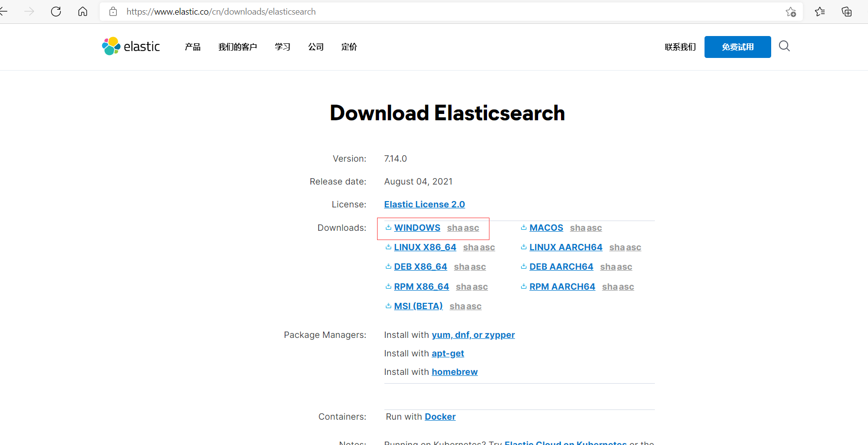
Task: Open sha checksum for DEB X86_64
Action: coord(461,267)
